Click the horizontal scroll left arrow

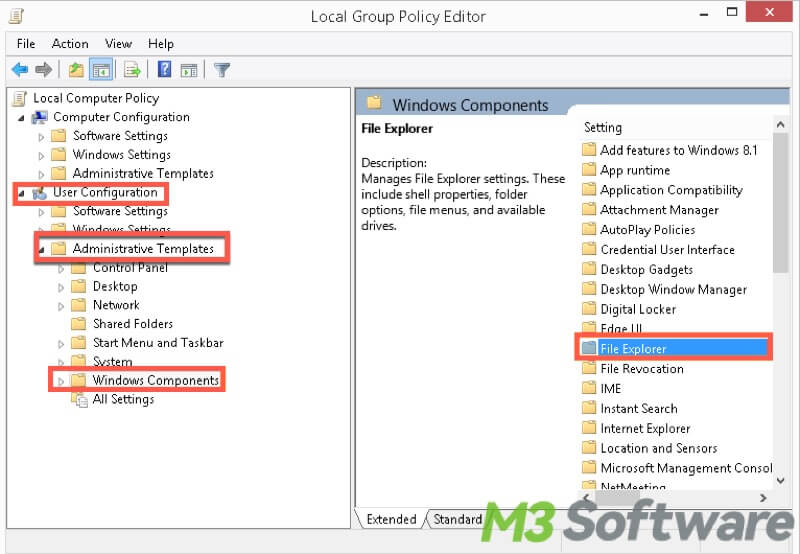click(x=586, y=497)
